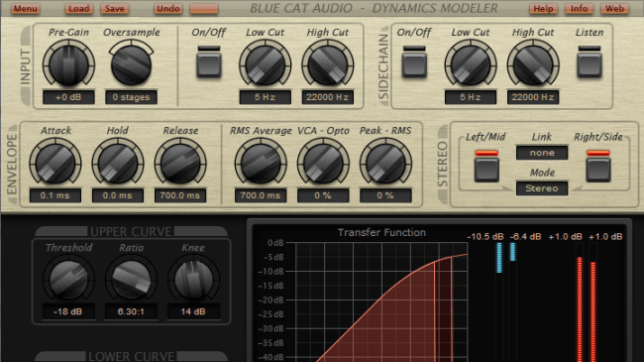
Task: Click the Undo button
Action: [168, 9]
